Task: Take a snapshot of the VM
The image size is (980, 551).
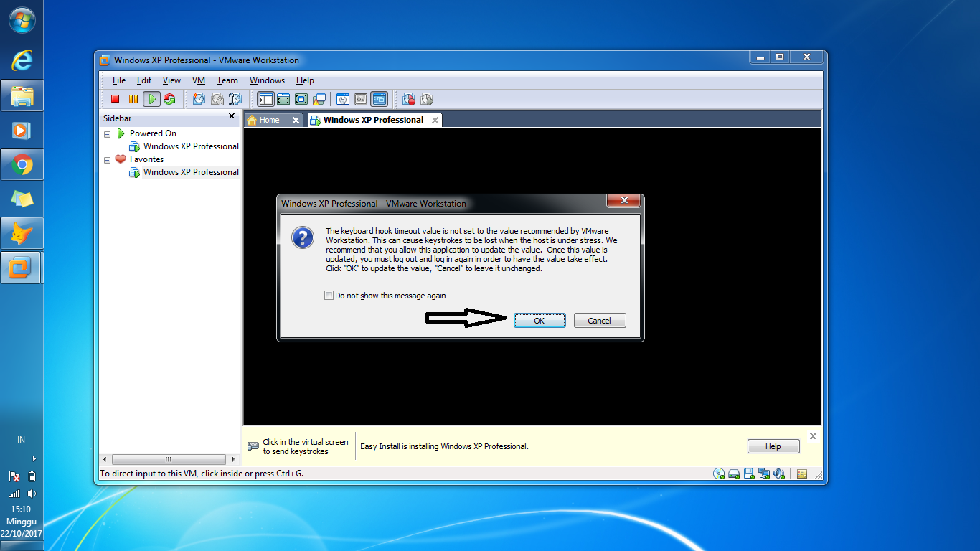Action: click(x=199, y=99)
